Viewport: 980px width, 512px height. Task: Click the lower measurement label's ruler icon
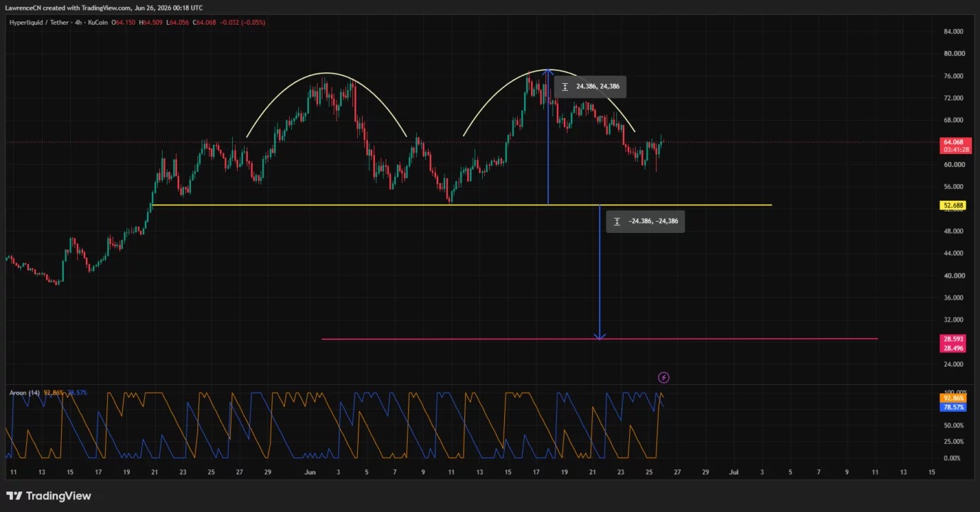pyautogui.click(x=618, y=221)
